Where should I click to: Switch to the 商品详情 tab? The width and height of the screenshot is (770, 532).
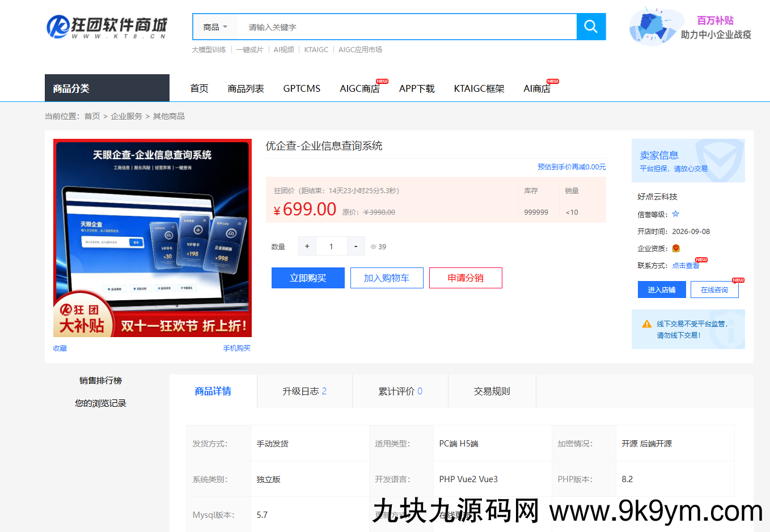(213, 391)
